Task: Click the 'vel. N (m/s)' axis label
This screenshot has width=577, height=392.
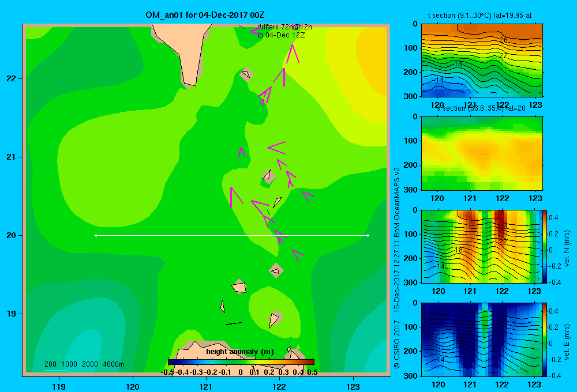Action: (567, 248)
